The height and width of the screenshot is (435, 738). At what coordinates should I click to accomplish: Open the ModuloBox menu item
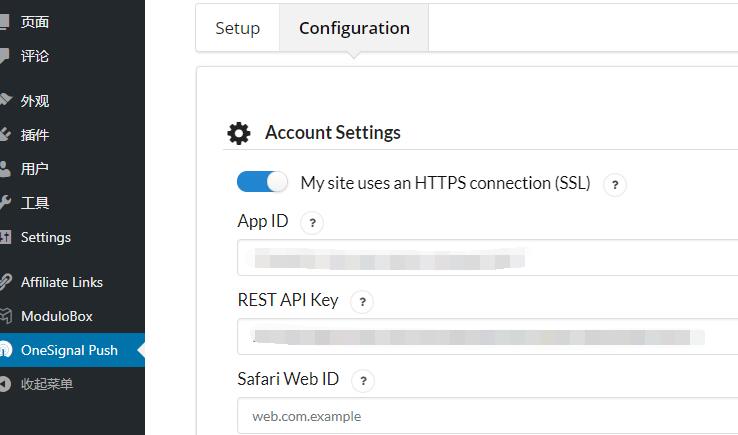click(57, 316)
